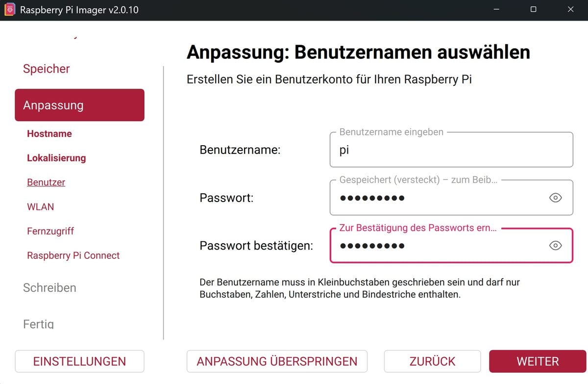
Task: Click the highlighted Anpassung step
Action: (x=79, y=105)
